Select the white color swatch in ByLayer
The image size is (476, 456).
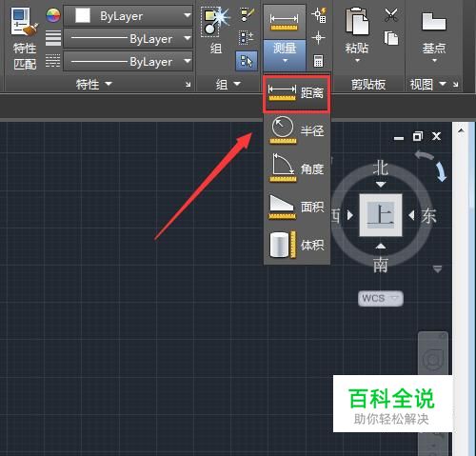(83, 15)
